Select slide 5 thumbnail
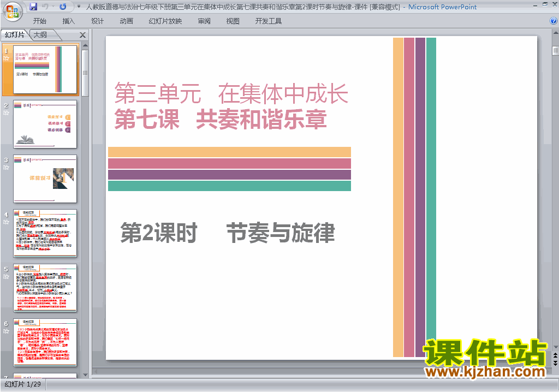 click(x=45, y=288)
